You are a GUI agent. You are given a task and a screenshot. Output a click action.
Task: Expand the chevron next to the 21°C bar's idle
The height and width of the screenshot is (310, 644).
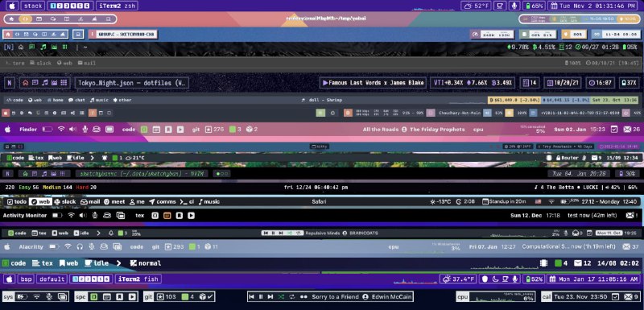point(92,158)
